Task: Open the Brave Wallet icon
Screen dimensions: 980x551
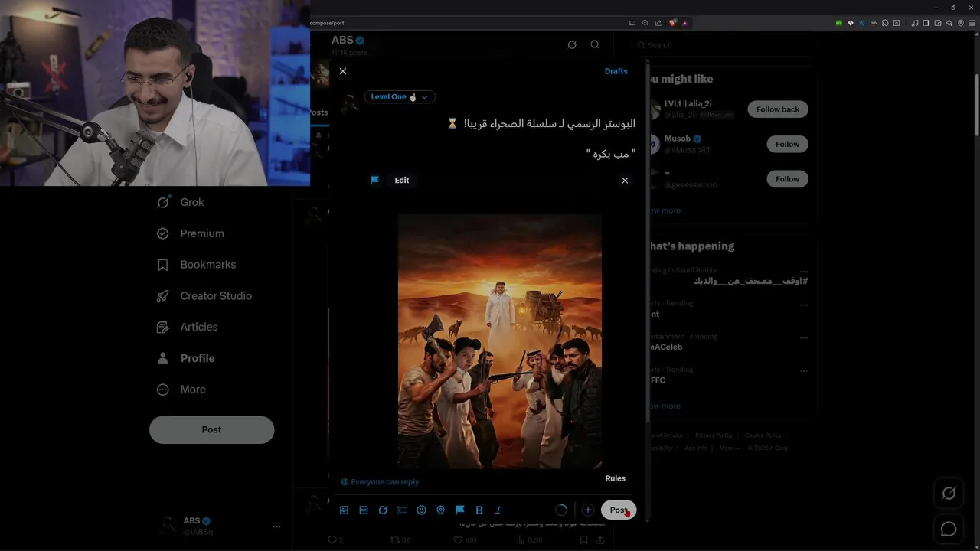Action: click(x=938, y=23)
